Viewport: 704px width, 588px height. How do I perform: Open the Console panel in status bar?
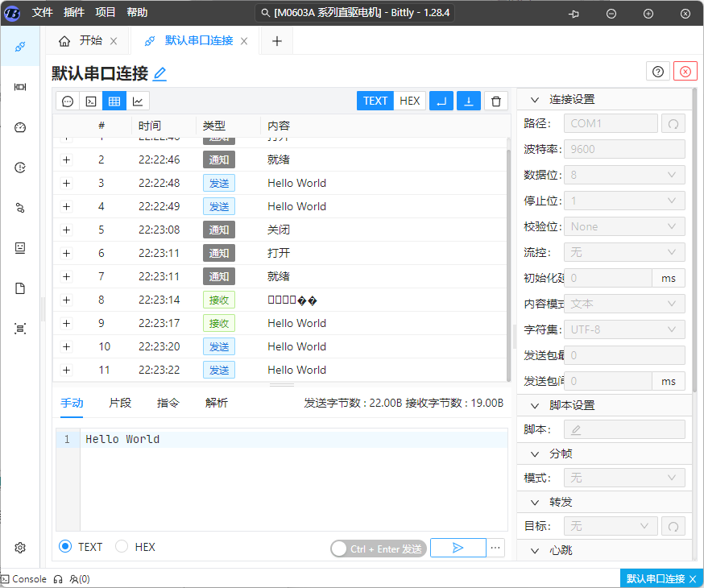click(x=24, y=578)
